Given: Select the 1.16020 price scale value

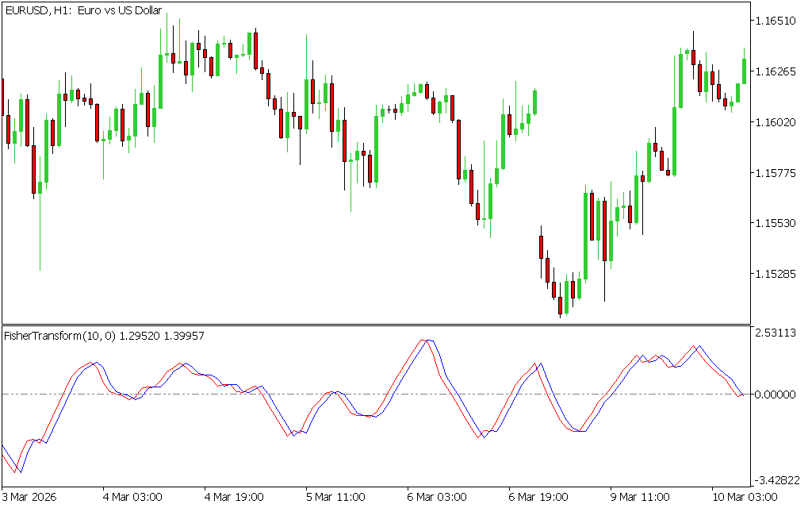Looking at the screenshot, I should 776,122.
